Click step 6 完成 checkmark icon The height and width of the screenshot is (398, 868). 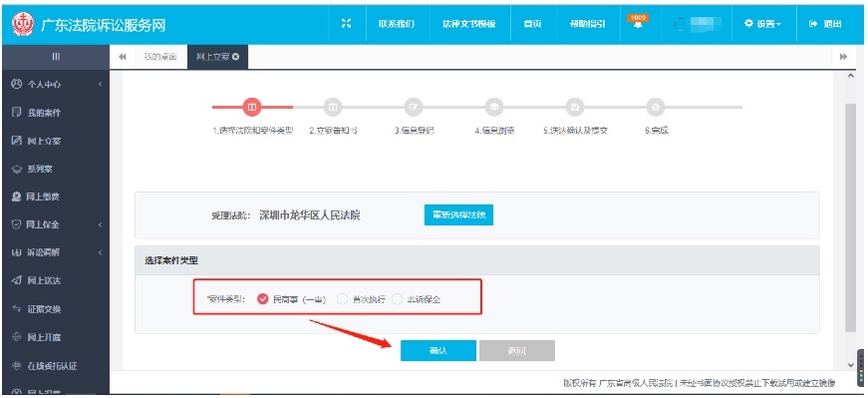656,107
